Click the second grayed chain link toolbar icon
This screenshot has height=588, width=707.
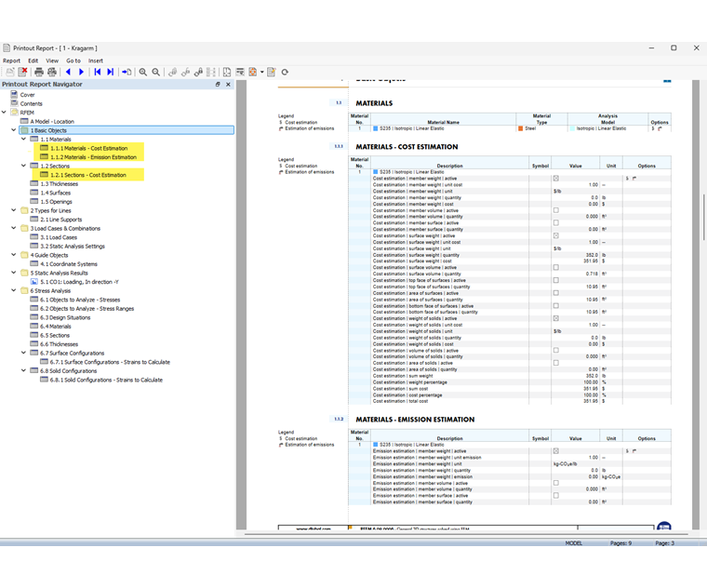[x=185, y=73]
